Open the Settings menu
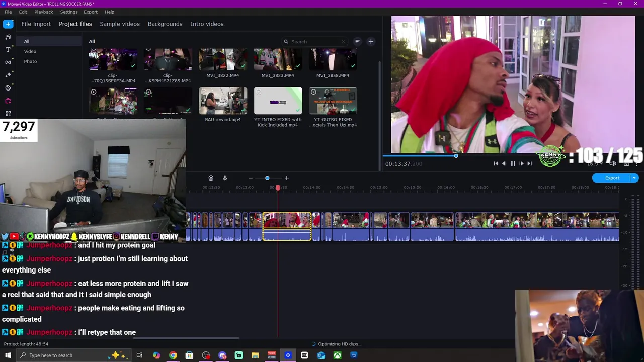The height and width of the screenshot is (362, 644). tap(69, 12)
